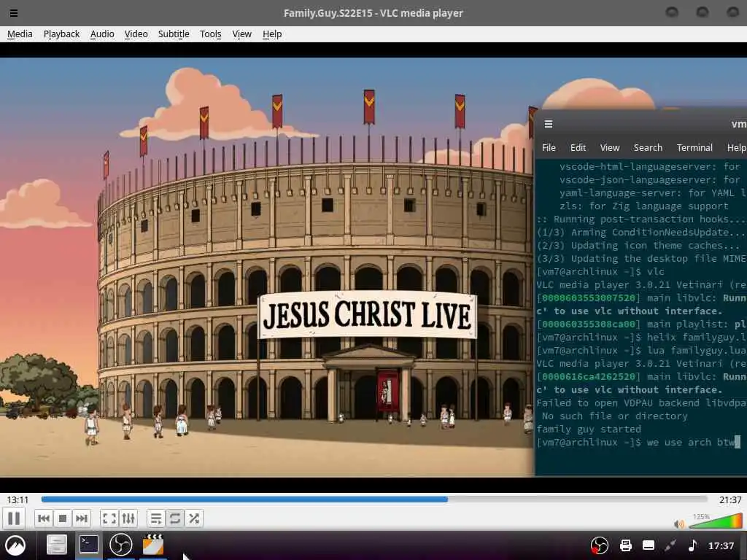Open the VLC Help menu
Screen dimensions: 747x560
[x=272, y=34]
